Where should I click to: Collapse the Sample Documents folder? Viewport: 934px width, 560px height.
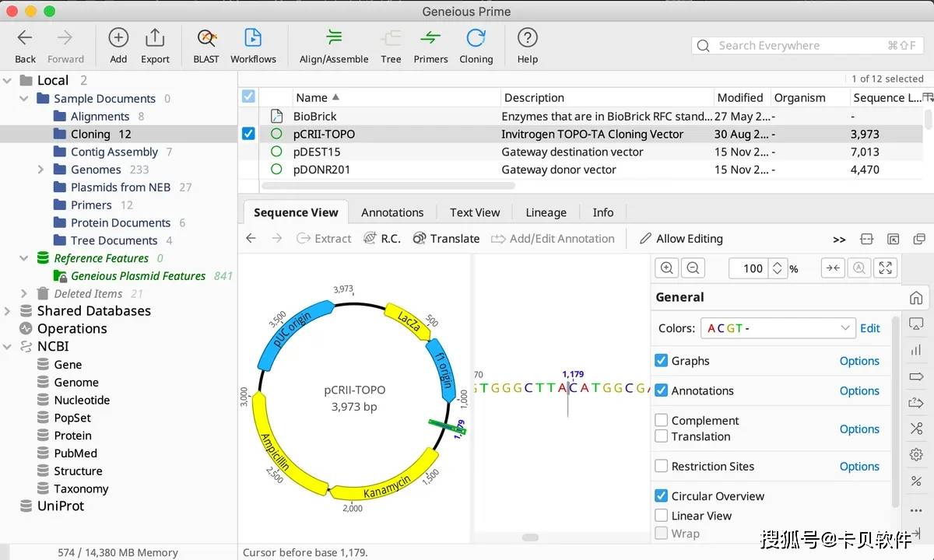(24, 99)
